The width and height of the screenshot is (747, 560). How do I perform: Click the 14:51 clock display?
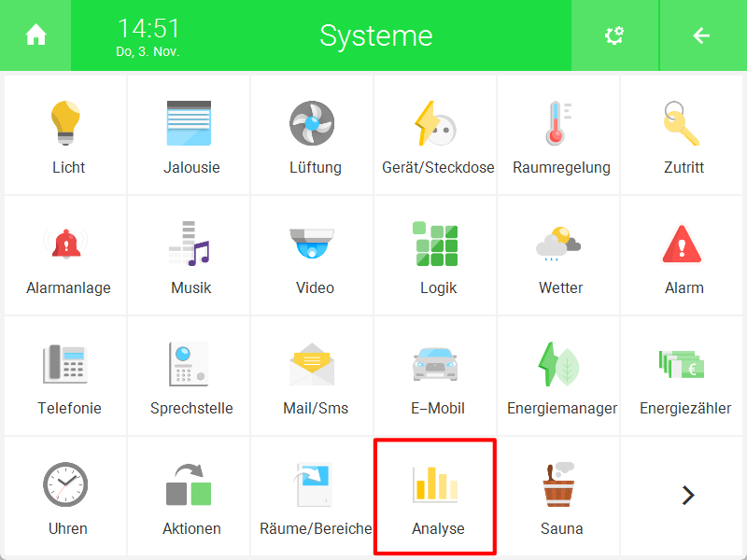pyautogui.click(x=148, y=28)
